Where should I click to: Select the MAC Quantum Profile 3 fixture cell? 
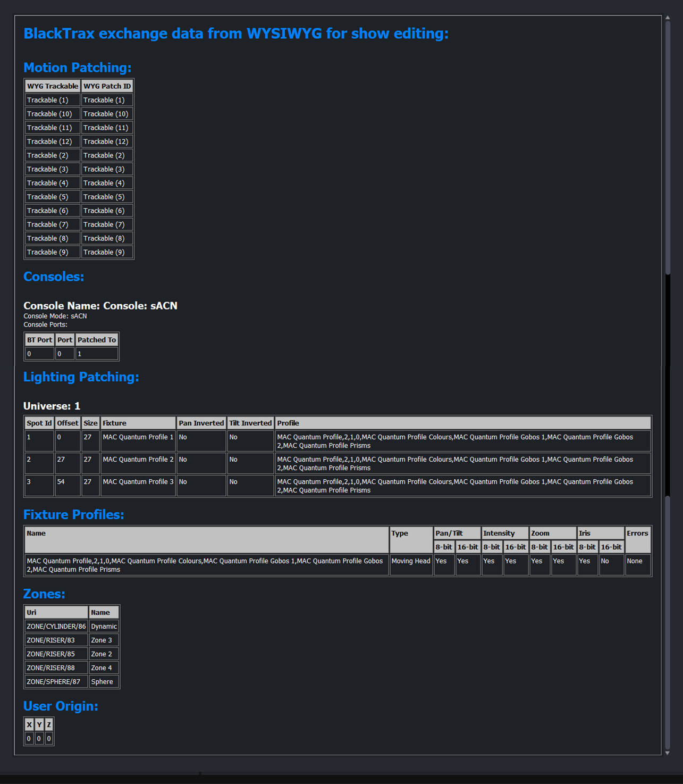pyautogui.click(x=138, y=482)
